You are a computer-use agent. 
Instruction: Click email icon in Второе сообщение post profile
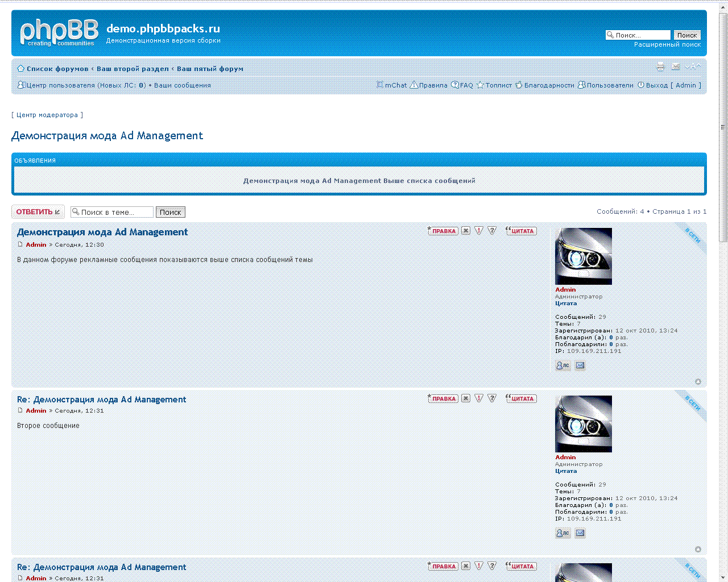click(580, 533)
